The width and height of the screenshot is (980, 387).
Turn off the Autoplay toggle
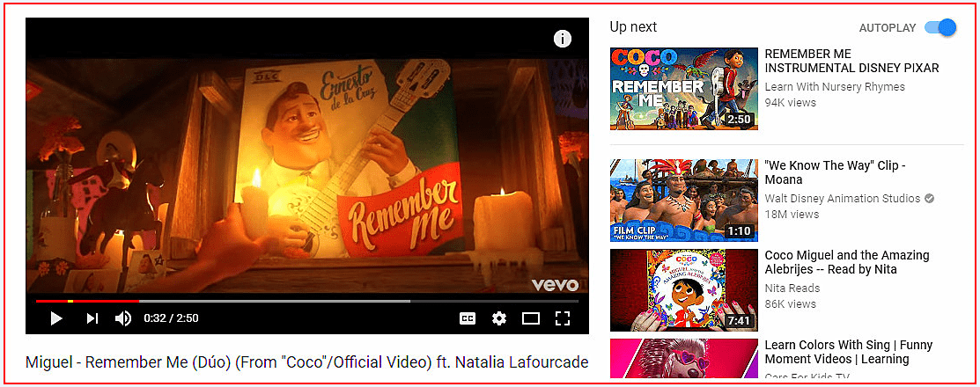(940, 27)
